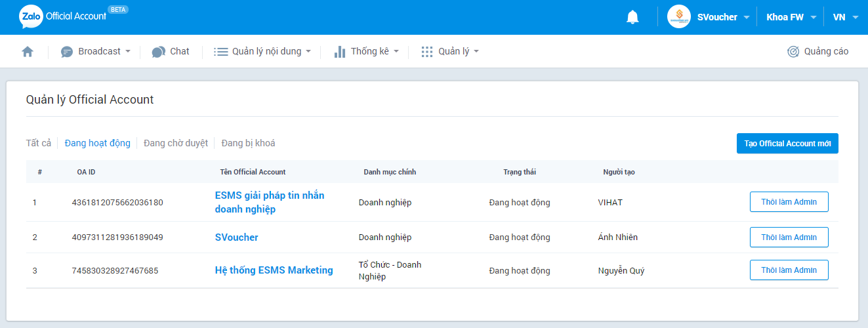This screenshot has width=868, height=328.
Task: Click Tổ Chức - Doanh Nghiệp category cell
Action: point(390,270)
